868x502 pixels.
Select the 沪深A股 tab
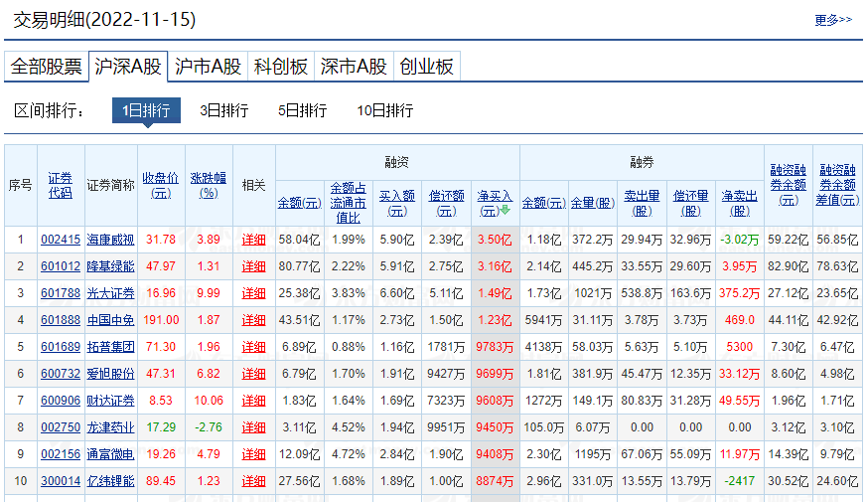click(x=128, y=67)
